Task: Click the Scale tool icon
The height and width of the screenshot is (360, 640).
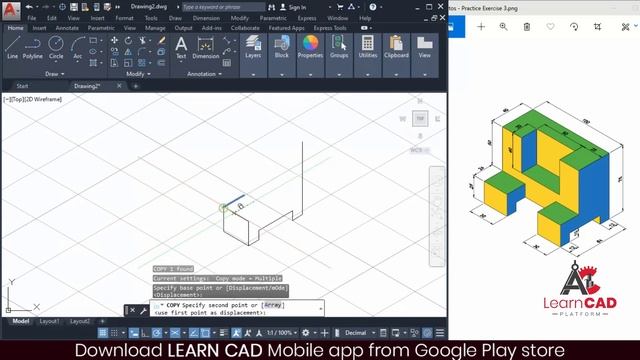Action: coord(128,63)
